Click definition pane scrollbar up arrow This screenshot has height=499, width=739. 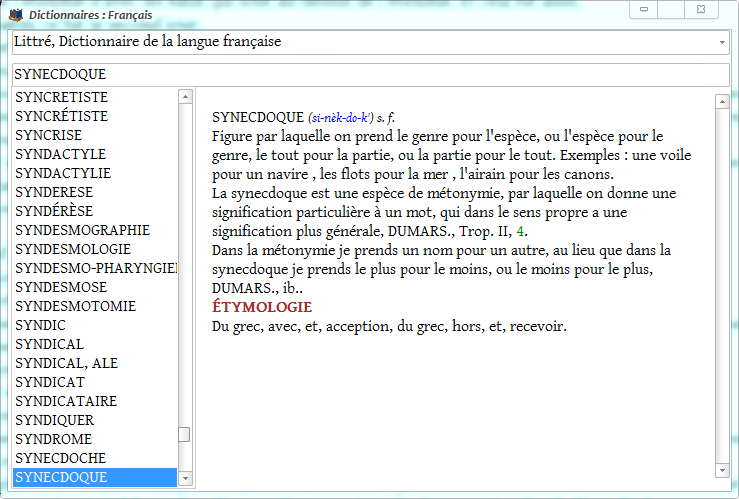[x=722, y=101]
